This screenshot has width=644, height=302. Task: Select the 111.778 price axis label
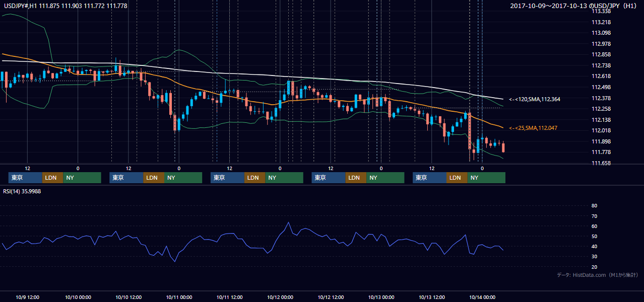[x=601, y=152]
